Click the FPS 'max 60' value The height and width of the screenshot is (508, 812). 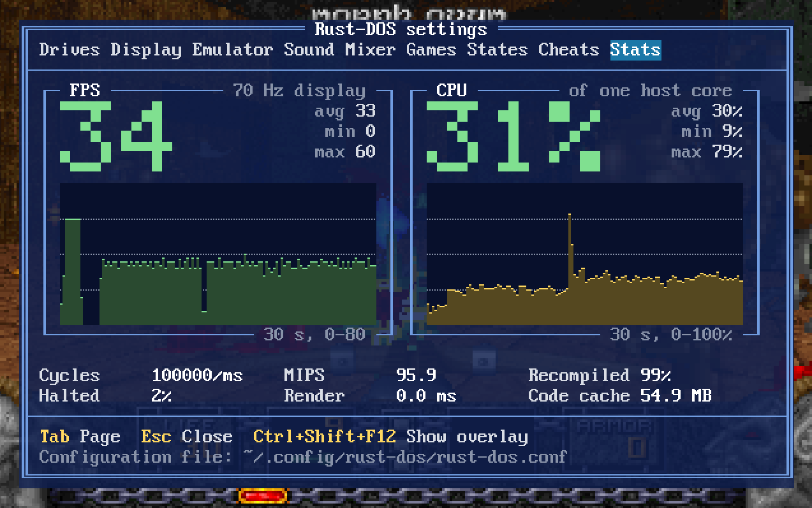pos(345,152)
